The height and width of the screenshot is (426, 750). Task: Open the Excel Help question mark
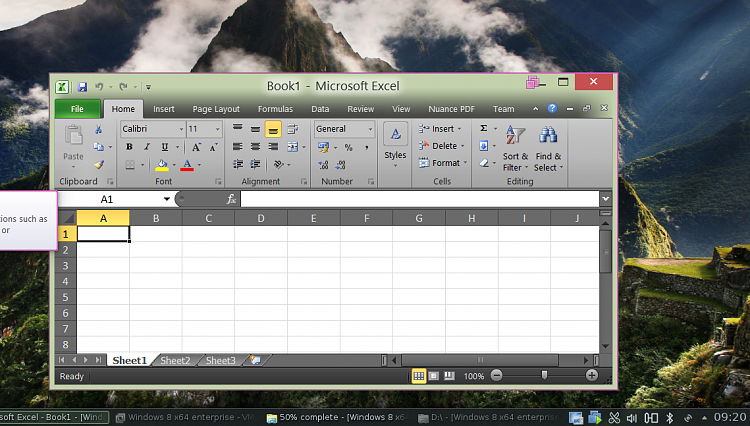(552, 109)
